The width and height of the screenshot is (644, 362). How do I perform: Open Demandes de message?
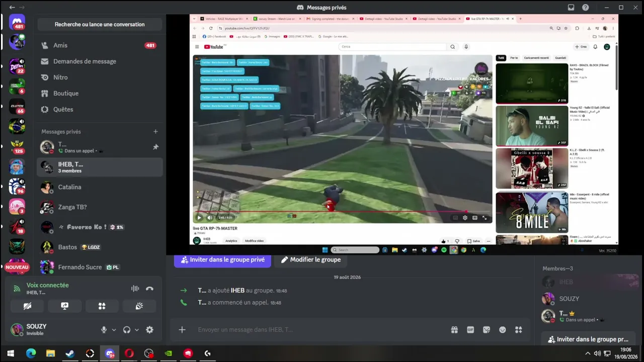pyautogui.click(x=100, y=61)
